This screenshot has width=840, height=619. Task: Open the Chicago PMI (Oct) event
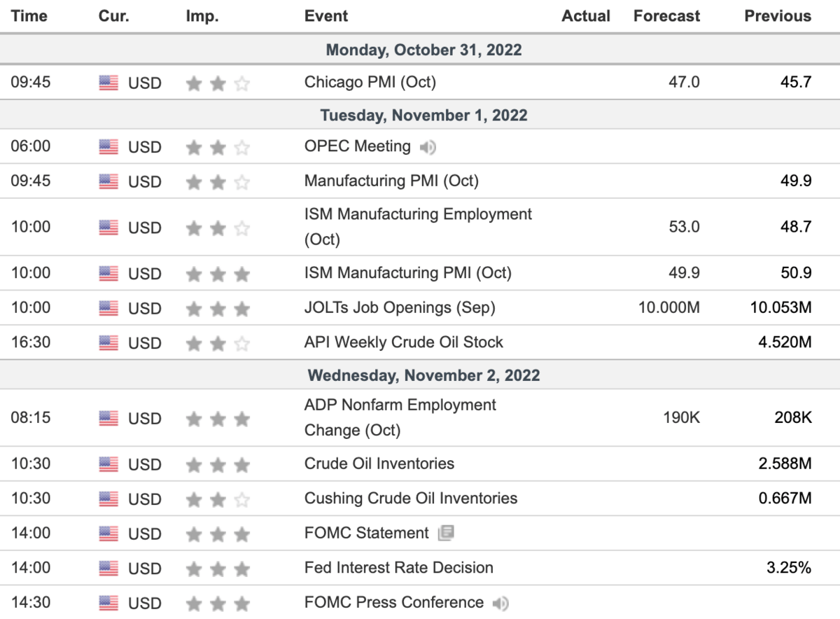coord(370,82)
